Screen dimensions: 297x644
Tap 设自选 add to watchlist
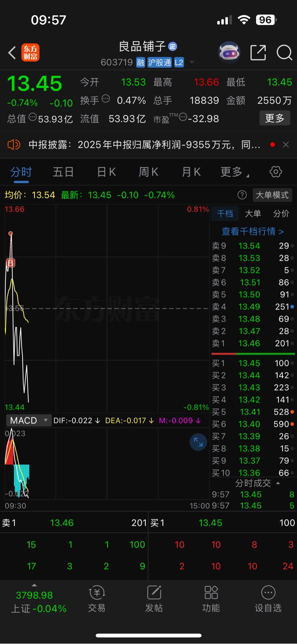tap(268, 599)
